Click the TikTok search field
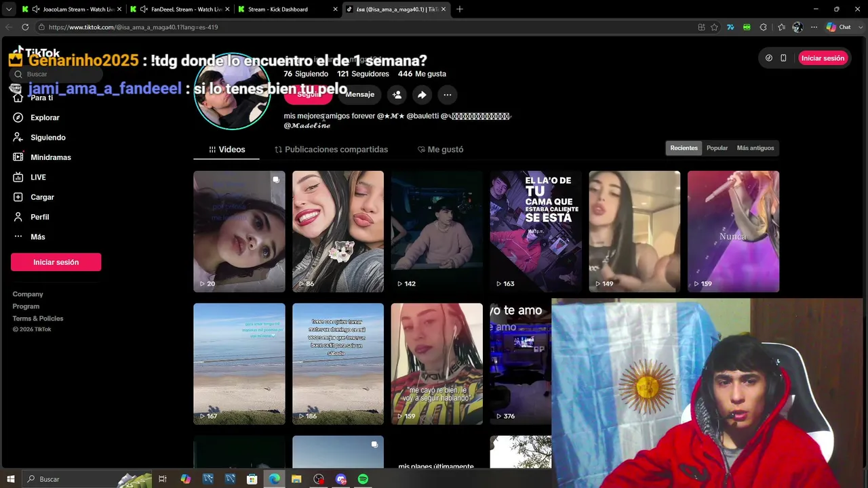Image resolution: width=868 pixels, height=488 pixels. point(54,74)
